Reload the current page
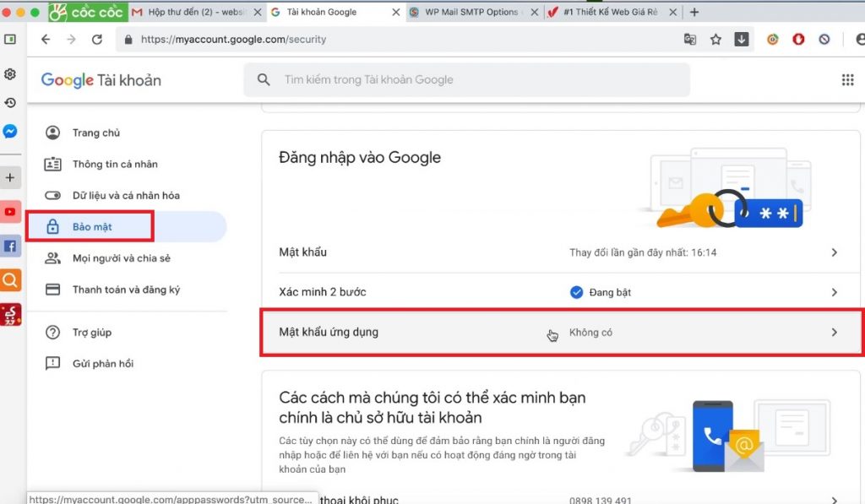 click(x=97, y=40)
